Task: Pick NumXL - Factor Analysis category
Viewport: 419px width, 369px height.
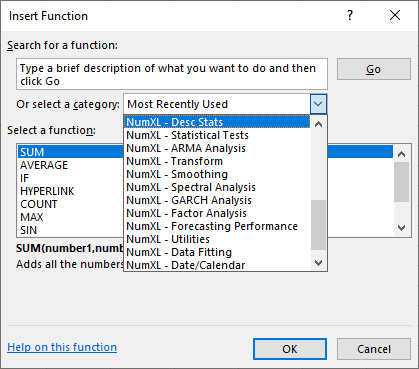Action: tap(218, 213)
